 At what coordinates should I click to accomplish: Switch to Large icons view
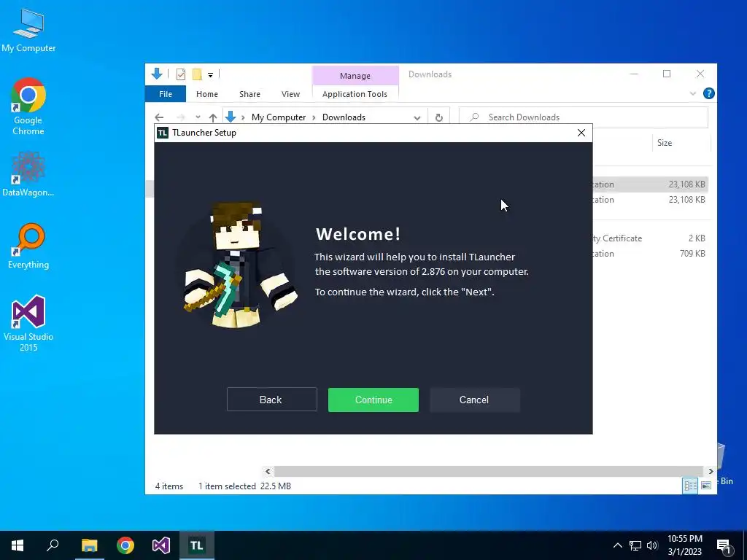(706, 485)
